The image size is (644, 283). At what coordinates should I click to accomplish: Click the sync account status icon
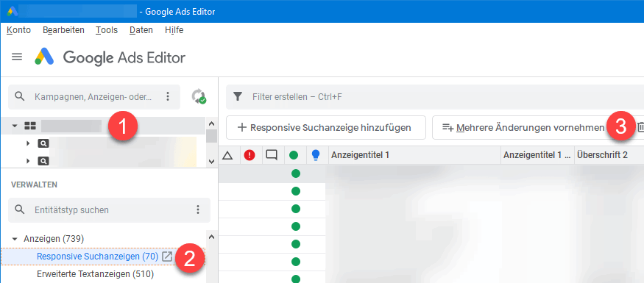tap(199, 96)
